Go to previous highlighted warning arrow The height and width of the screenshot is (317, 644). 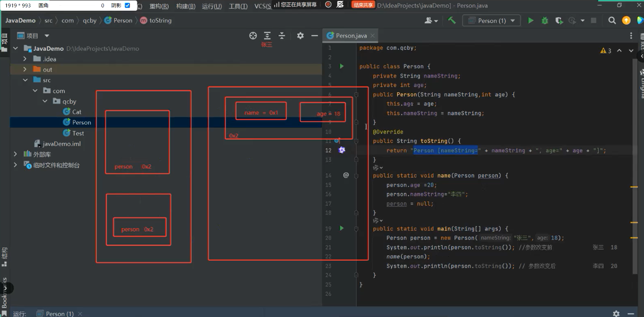pyautogui.click(x=619, y=51)
